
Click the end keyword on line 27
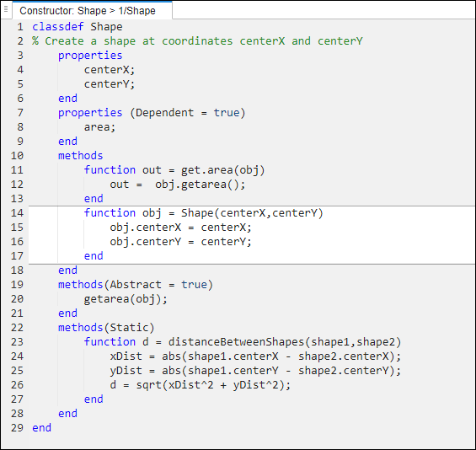click(94, 399)
